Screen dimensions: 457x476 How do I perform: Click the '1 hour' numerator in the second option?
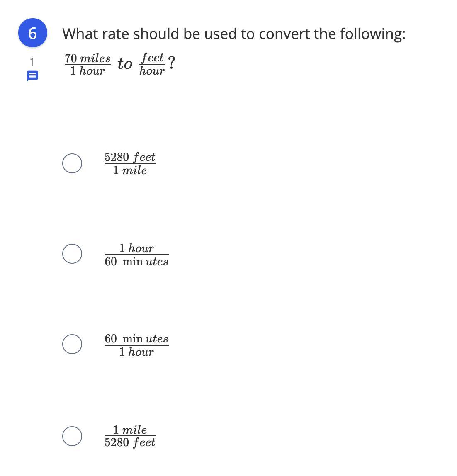coord(136,248)
